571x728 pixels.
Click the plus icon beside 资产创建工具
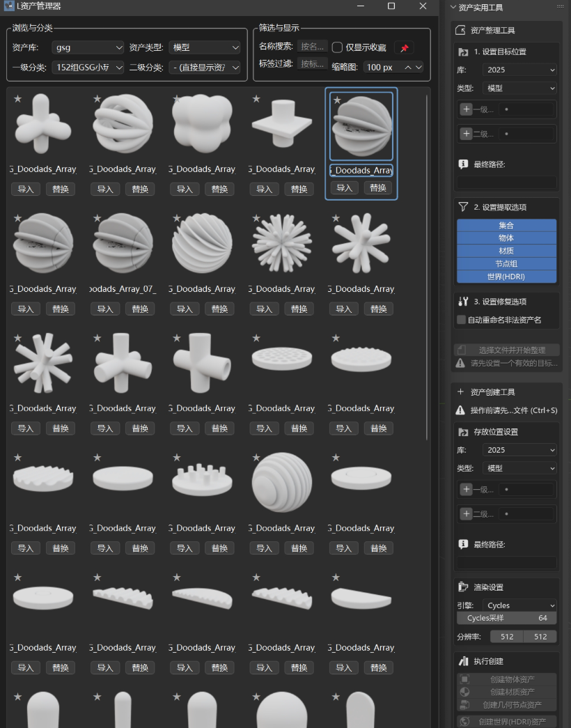click(460, 392)
